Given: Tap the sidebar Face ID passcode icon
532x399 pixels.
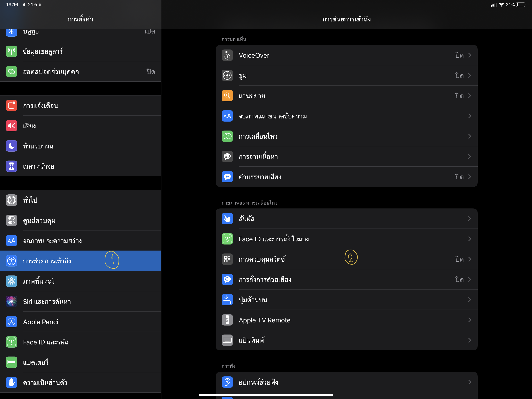Looking at the screenshot, I should point(11,342).
